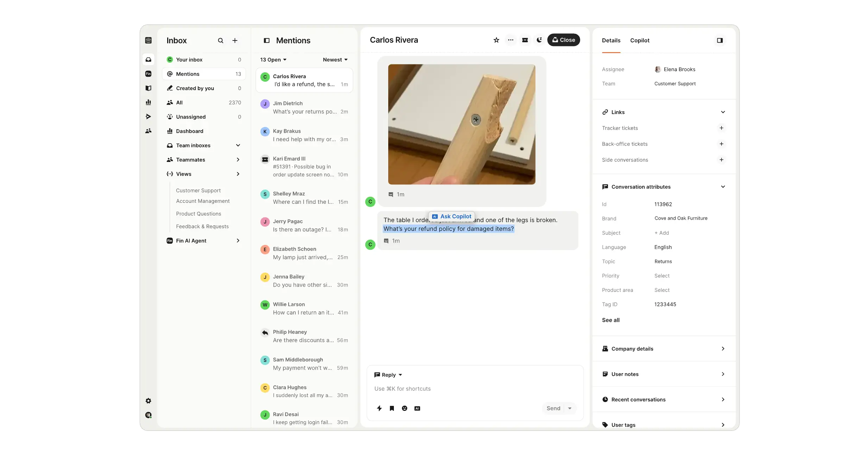Expand the Views section
868x452 pixels.
pyautogui.click(x=238, y=174)
